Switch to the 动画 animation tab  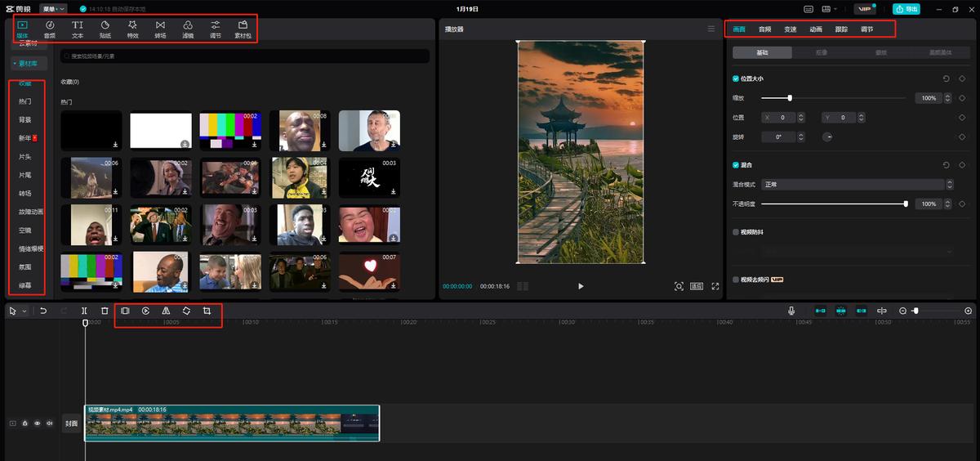coord(815,29)
